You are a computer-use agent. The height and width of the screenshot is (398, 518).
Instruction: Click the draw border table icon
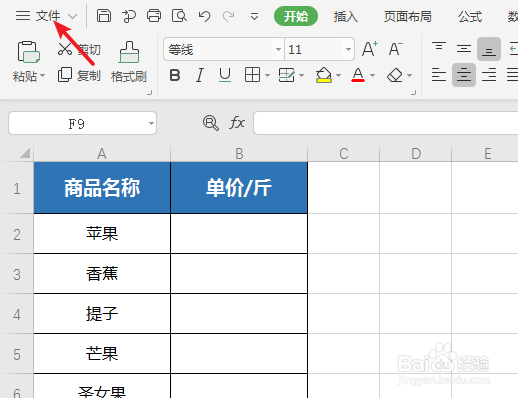click(286, 75)
